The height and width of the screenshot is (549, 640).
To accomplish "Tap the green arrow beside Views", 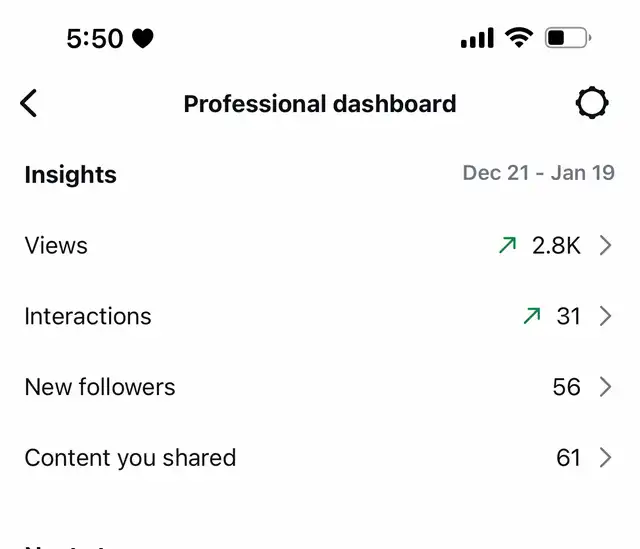I will pyautogui.click(x=507, y=245).
